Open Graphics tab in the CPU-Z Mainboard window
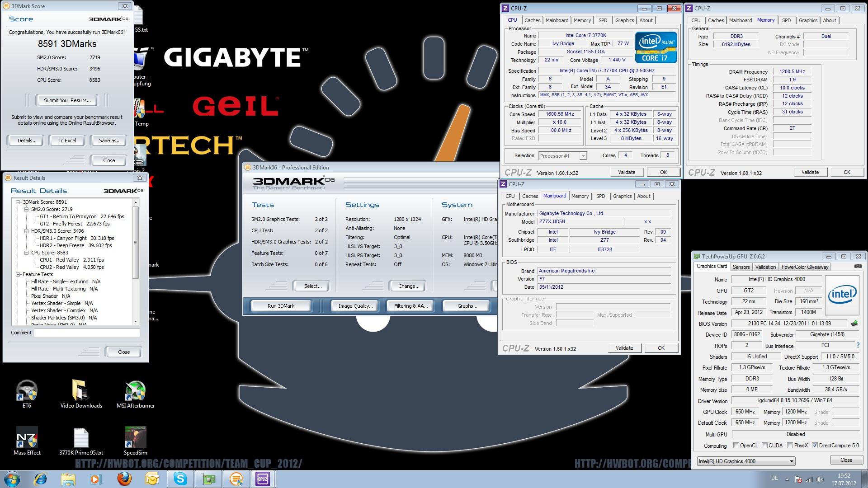This screenshot has height=488, width=868. click(x=622, y=196)
